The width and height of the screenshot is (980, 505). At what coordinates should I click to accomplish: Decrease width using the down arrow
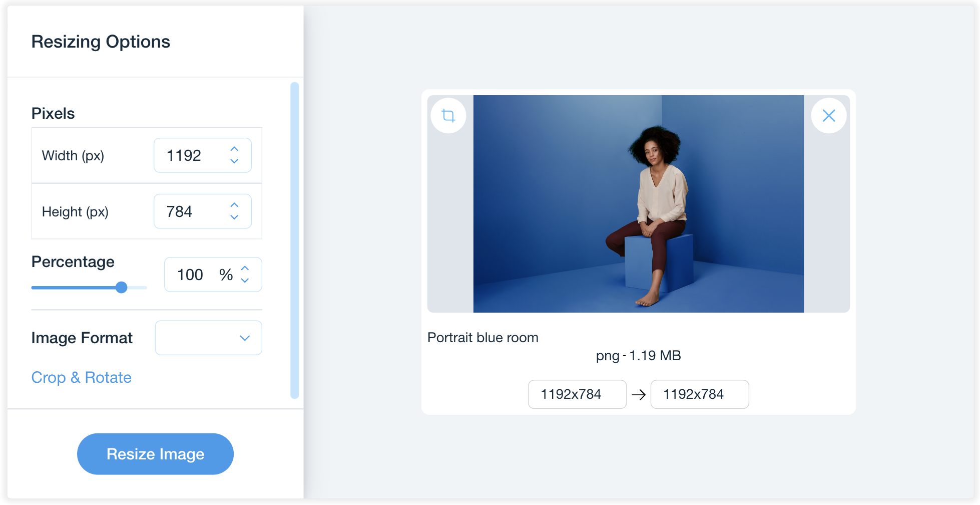tap(234, 161)
